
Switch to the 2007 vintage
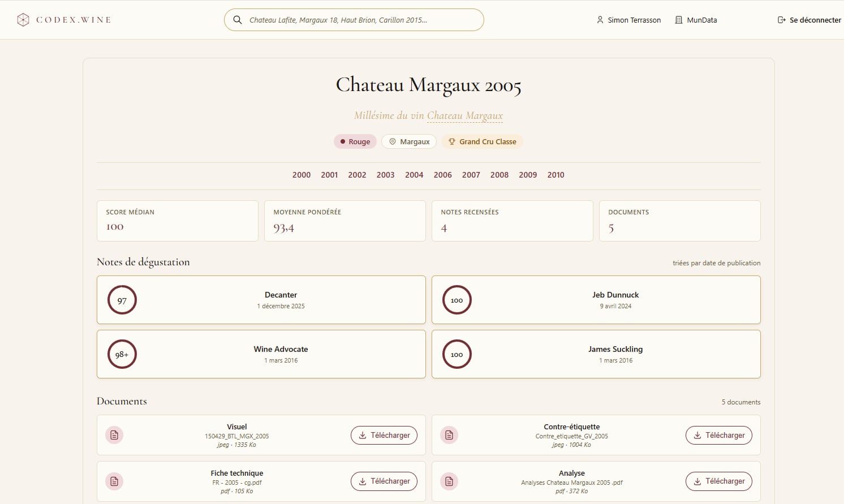click(471, 175)
